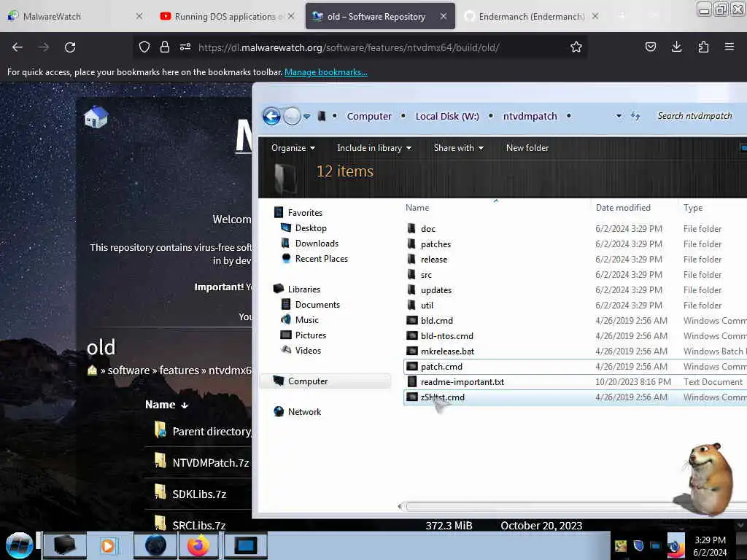Click the New folder button
Image resolution: width=747 pixels, height=560 pixels.
(x=527, y=148)
